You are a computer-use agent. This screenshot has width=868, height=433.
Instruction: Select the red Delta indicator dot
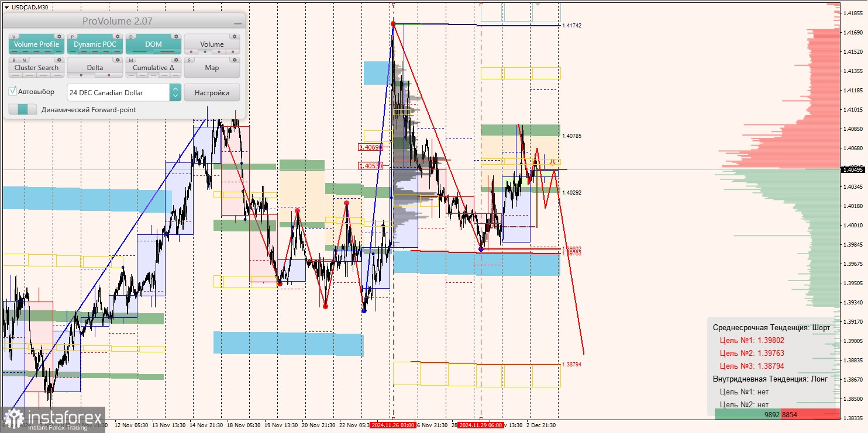(109, 75)
